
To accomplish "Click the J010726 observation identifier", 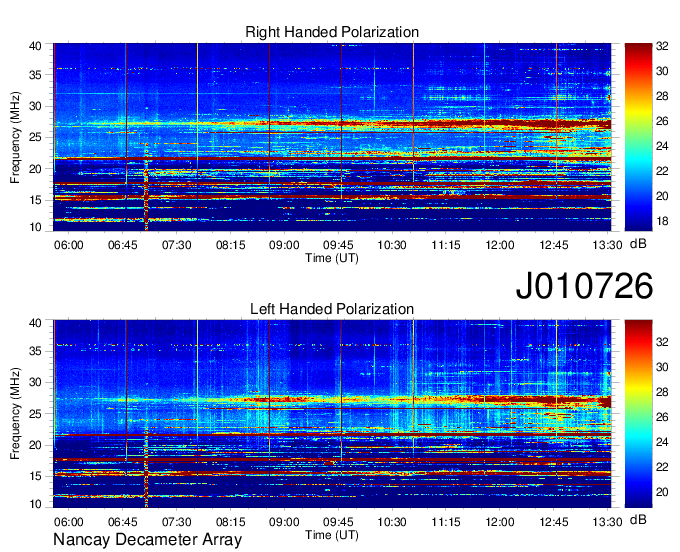I will 584,286.
